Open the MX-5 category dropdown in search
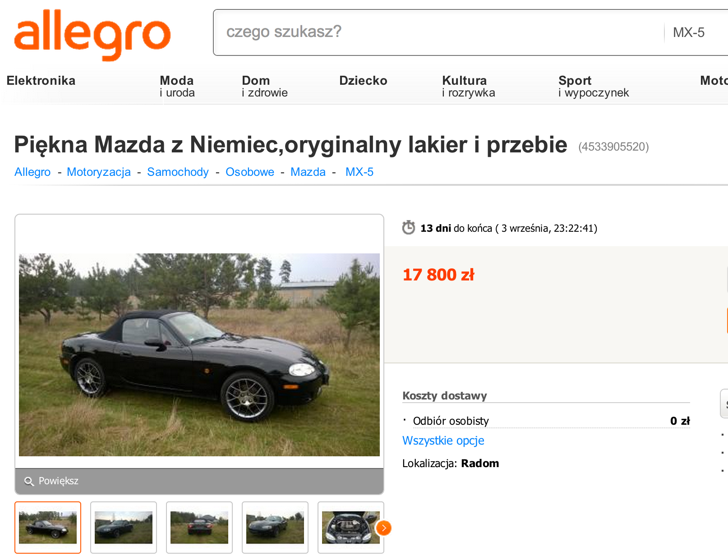 [695, 32]
